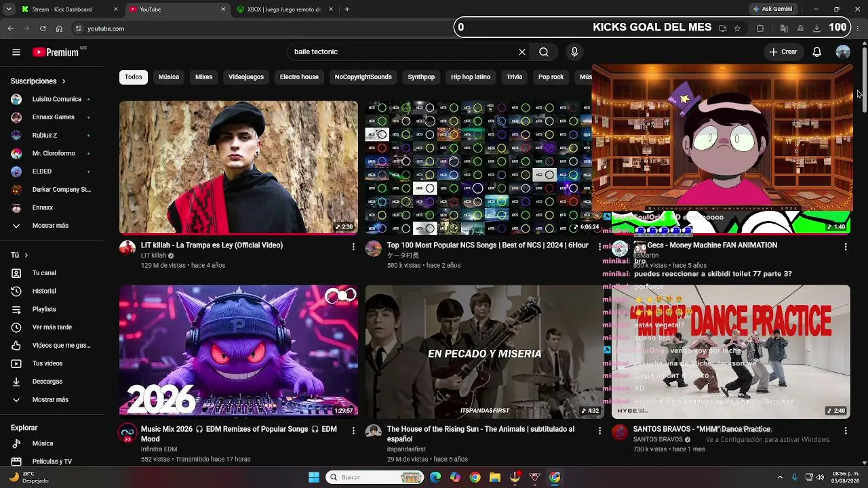Open Microsoft Edge from the taskbar

coord(435,477)
